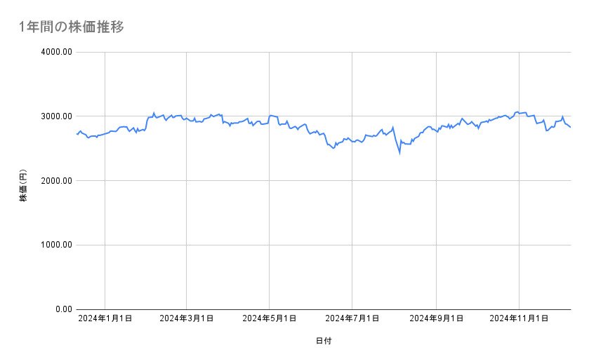Image resolution: width=589 pixels, height=364 pixels.
Task: Click the line's mid-June low point
Action: 333,149
